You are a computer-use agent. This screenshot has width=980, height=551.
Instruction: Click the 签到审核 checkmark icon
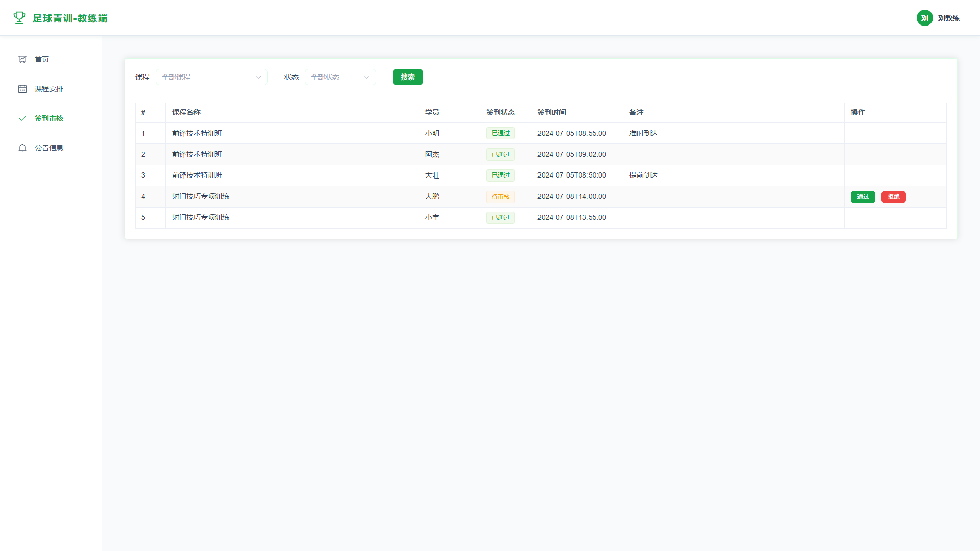point(22,118)
